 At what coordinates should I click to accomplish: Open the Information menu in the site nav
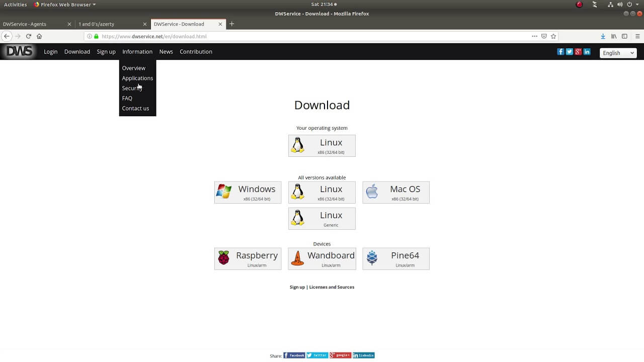137,52
